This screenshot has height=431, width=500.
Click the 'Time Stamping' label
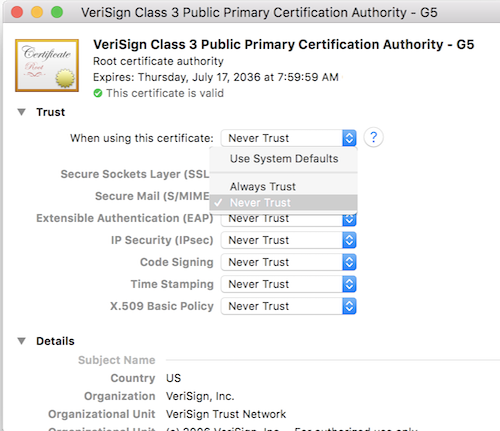172,284
